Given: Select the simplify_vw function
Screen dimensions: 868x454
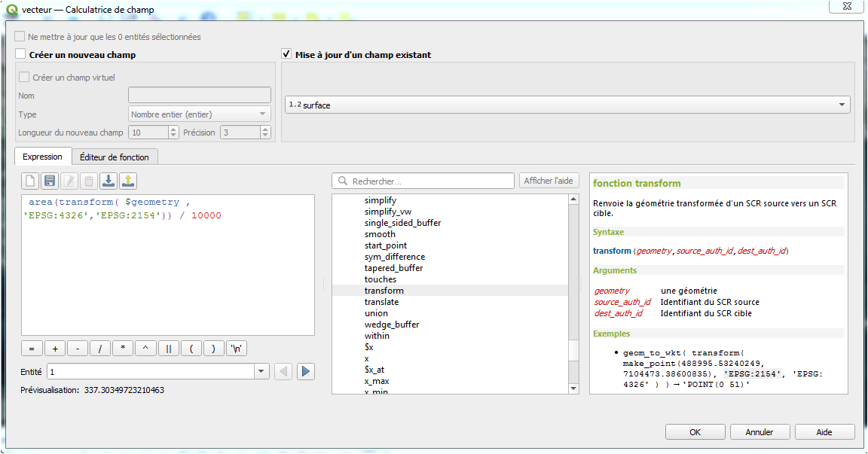Looking at the screenshot, I should (x=387, y=212).
